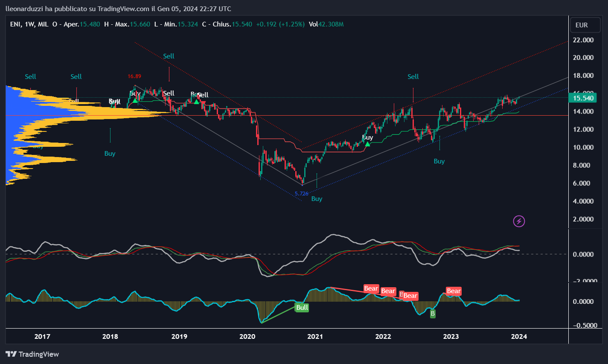The height and width of the screenshot is (364, 608).
Task: Click the teal Sell label above the 2022 peak
Action: coord(413,77)
